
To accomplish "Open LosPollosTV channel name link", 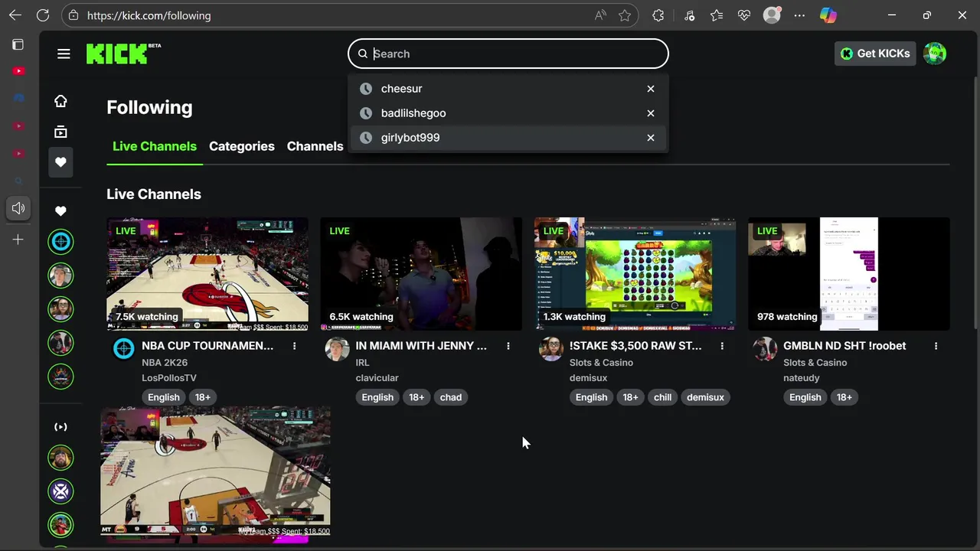I will (x=169, y=378).
